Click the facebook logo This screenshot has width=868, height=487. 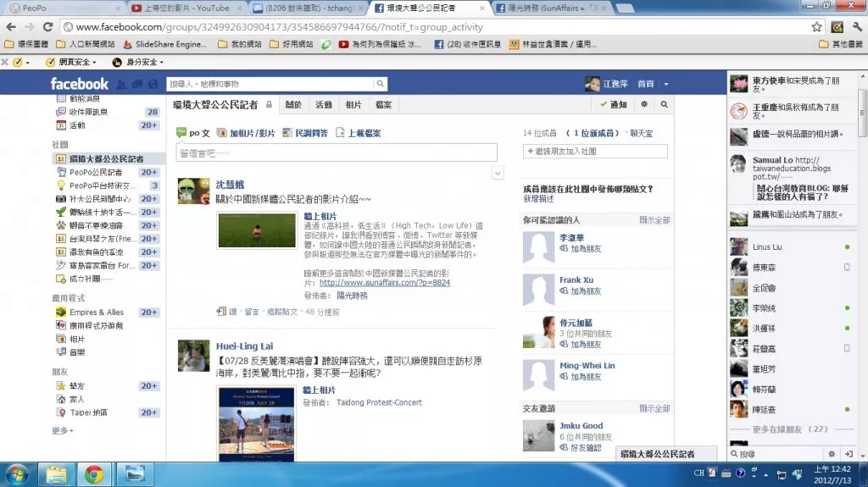tap(79, 84)
